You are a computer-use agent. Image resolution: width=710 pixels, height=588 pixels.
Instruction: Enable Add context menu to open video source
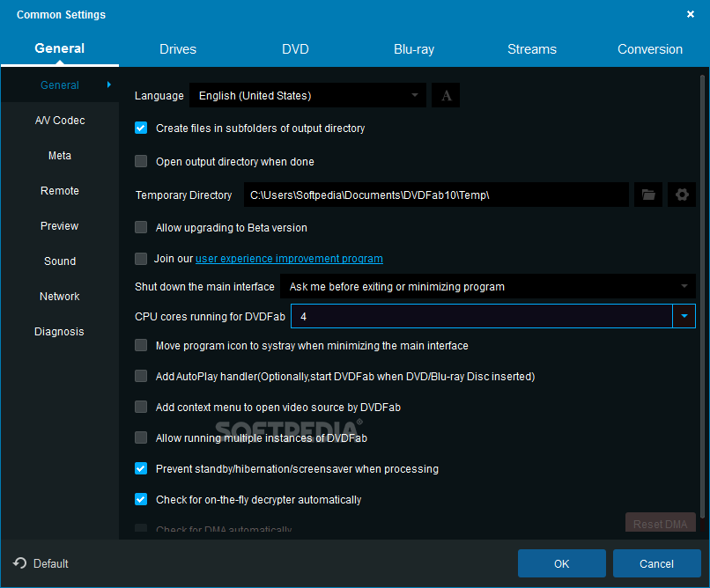(x=141, y=407)
